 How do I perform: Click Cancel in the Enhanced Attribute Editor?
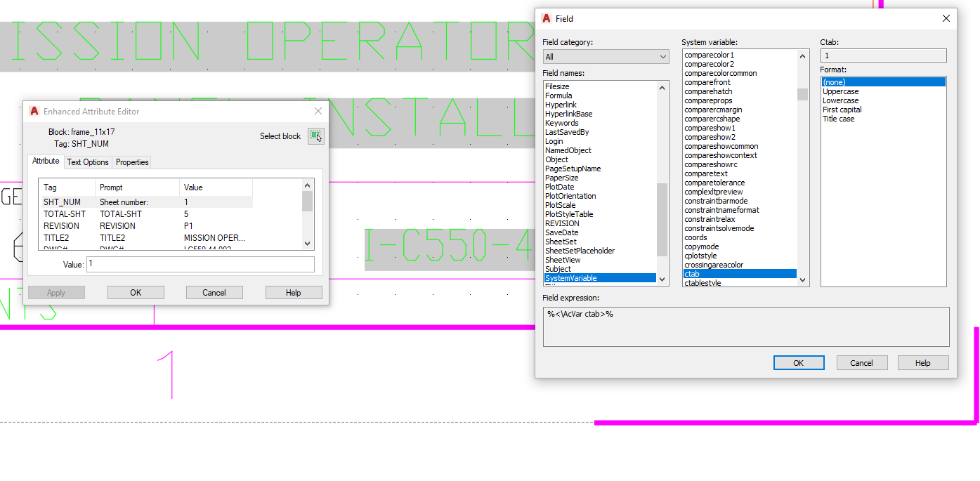214,292
